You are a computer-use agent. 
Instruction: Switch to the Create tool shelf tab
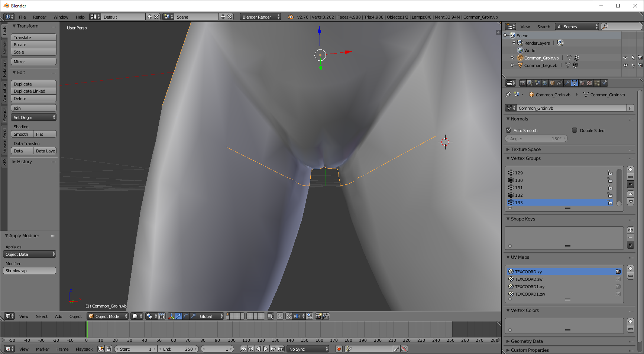pos(4,48)
